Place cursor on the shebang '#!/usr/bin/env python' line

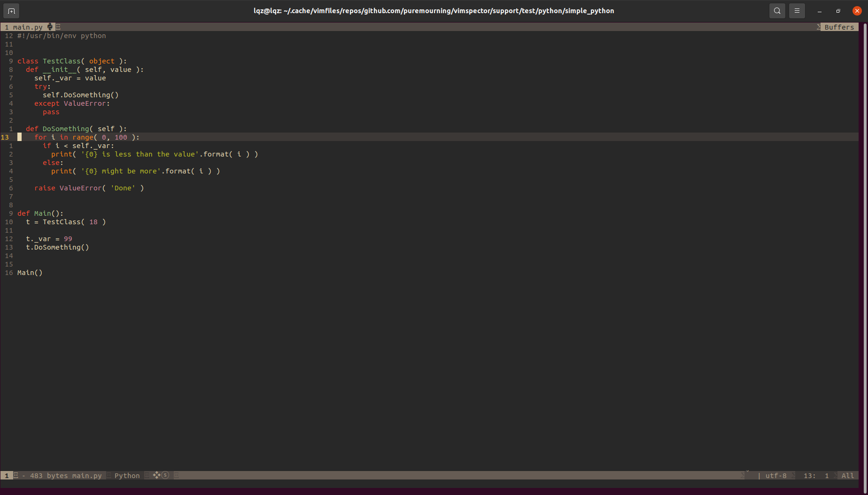click(62, 36)
